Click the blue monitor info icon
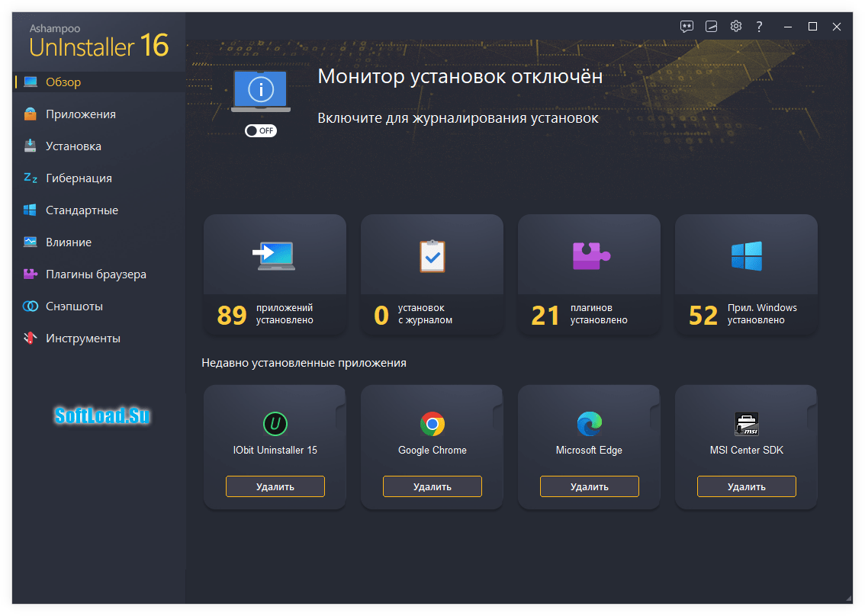This screenshot has width=865, height=616. (x=261, y=91)
